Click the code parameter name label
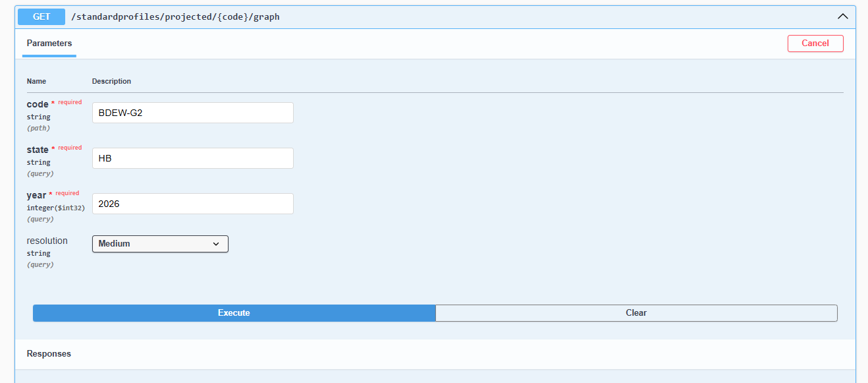The image size is (868, 383). point(38,104)
